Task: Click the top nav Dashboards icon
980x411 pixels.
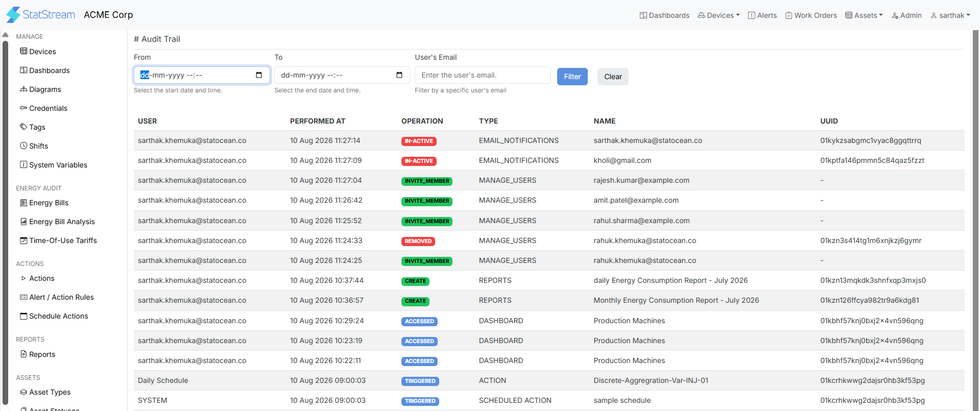Action: click(x=643, y=15)
